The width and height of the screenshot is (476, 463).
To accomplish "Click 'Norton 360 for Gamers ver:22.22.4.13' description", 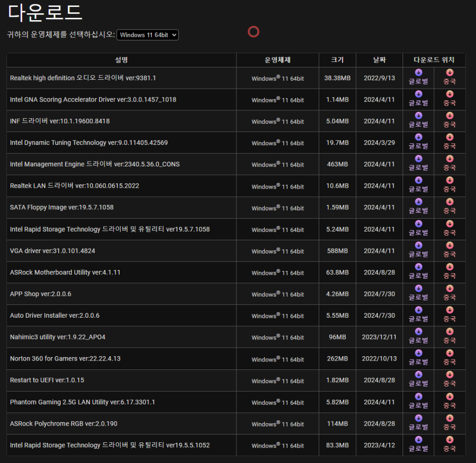I will click(x=65, y=359).
